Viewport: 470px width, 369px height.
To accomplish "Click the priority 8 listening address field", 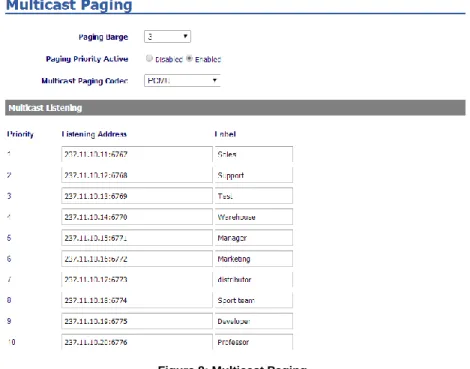I will [x=137, y=300].
